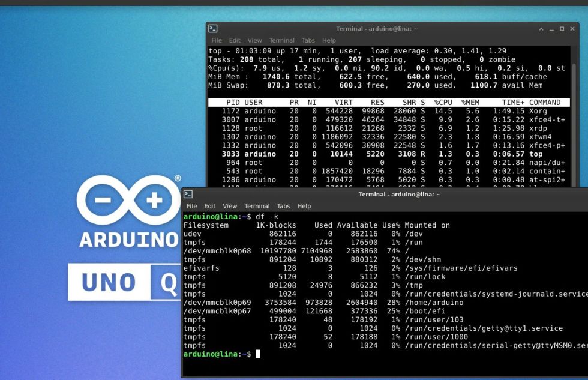
Task: Open the Tabs menu in the top terminal
Action: [x=308, y=40]
